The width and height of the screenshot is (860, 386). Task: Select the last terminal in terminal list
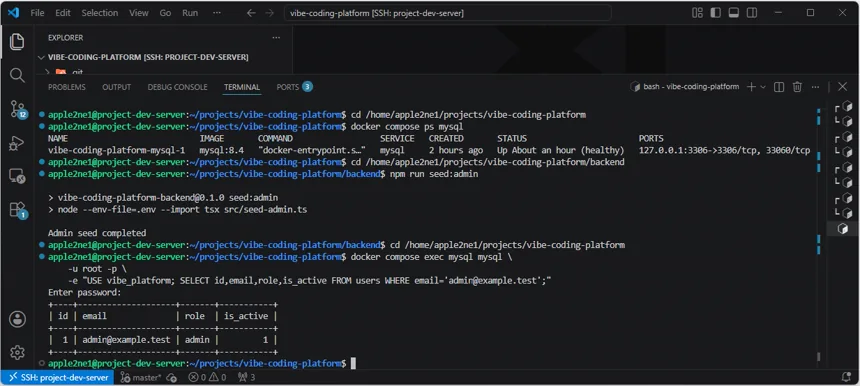click(844, 229)
